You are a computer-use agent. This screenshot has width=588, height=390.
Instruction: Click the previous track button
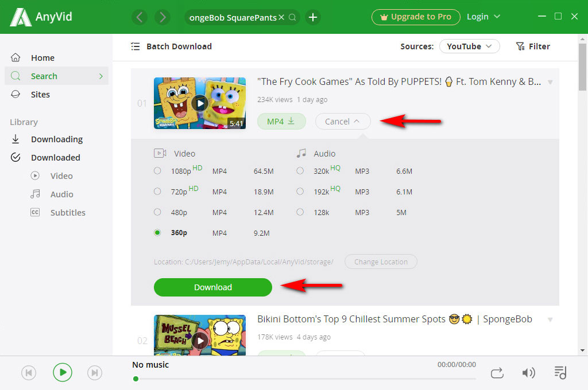point(29,373)
